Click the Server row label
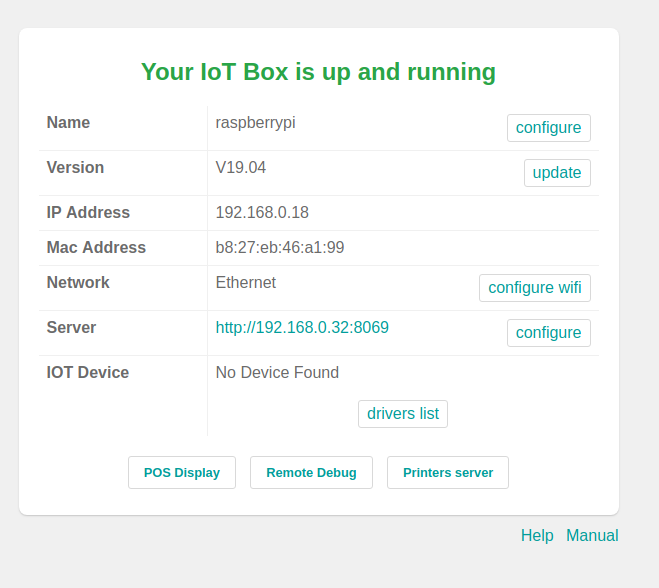 tap(71, 327)
